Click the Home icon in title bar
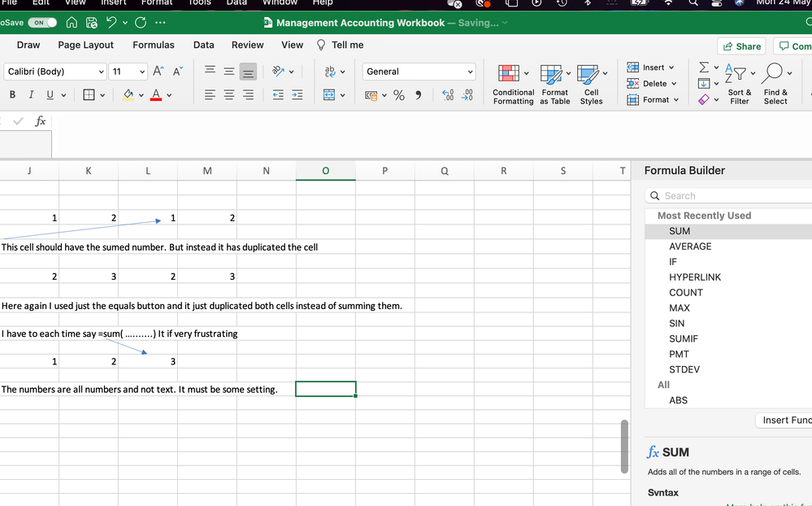812x506 pixels. [x=72, y=23]
